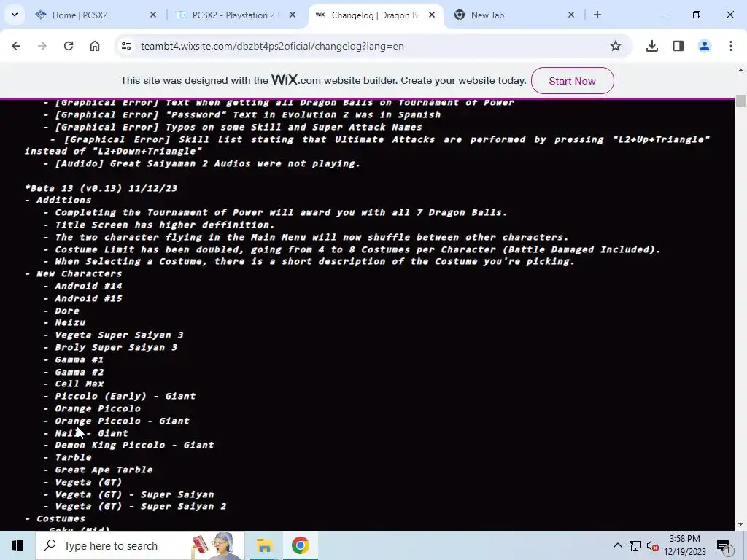
Task: Click "Vegeta (GT) - Super Saiyan 2" entry
Action: (x=141, y=507)
